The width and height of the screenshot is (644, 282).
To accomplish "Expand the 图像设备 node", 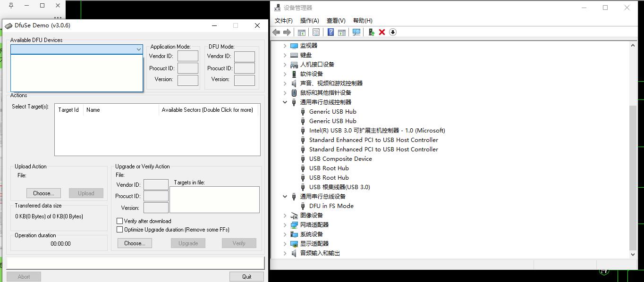I will point(285,215).
